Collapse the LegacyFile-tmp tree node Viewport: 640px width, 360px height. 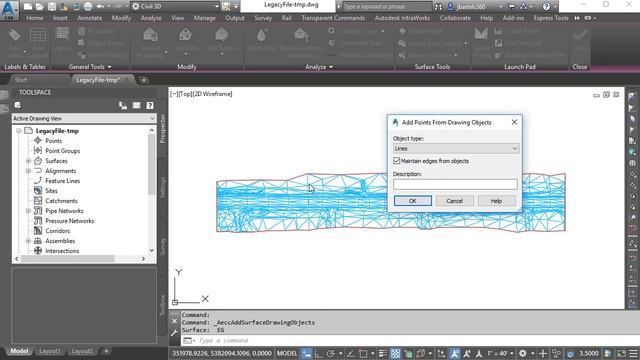19,131
